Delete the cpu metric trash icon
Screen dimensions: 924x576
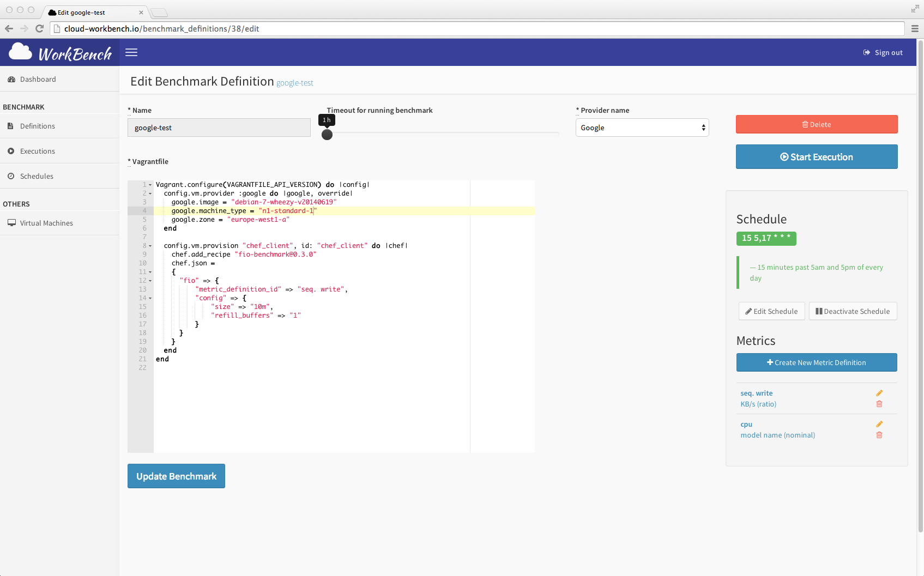pos(879,435)
